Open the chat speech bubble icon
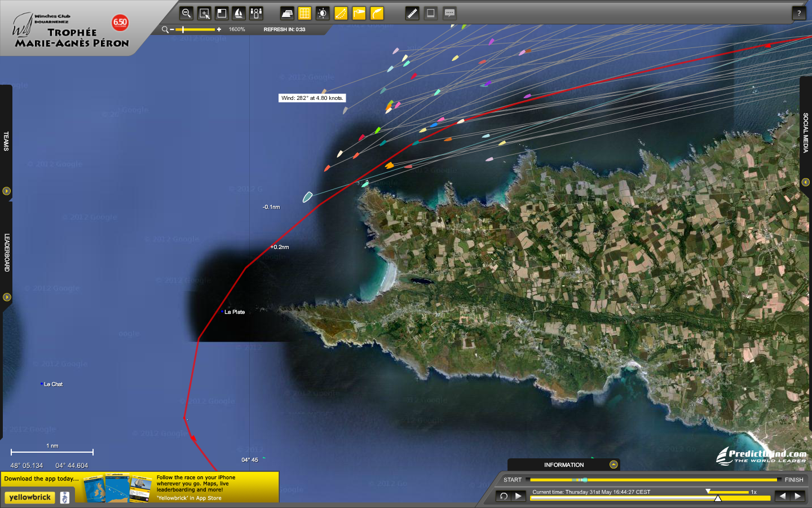 449,13
